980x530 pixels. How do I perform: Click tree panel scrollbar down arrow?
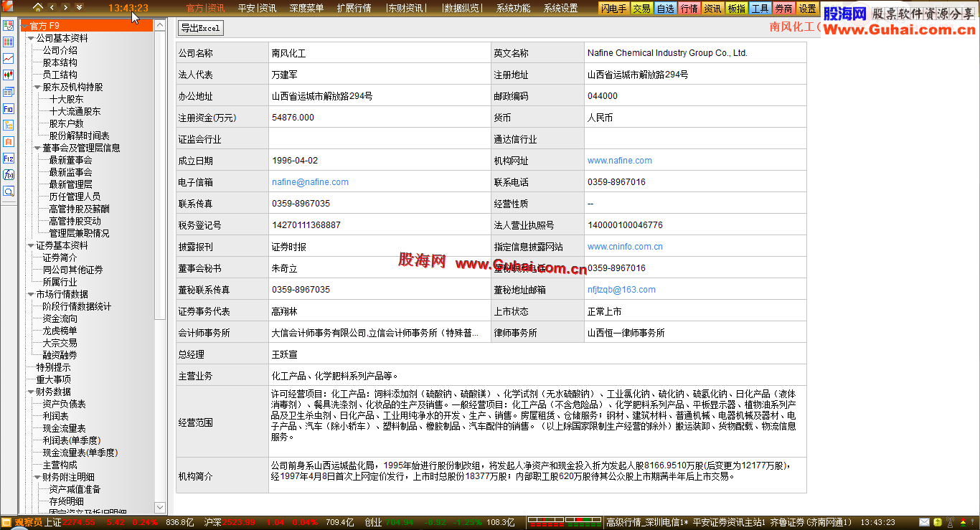click(160, 508)
